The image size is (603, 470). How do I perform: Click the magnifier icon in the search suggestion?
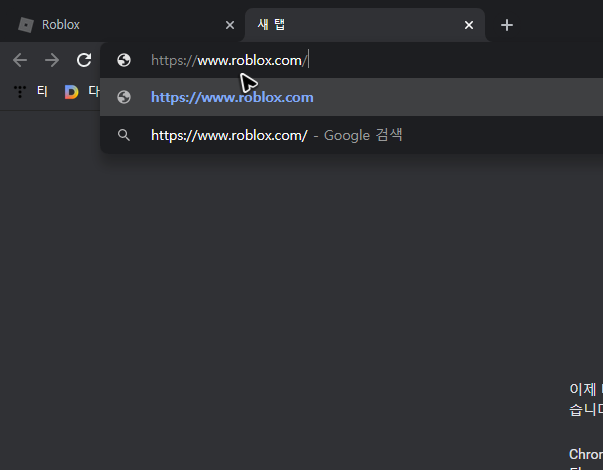tap(124, 135)
